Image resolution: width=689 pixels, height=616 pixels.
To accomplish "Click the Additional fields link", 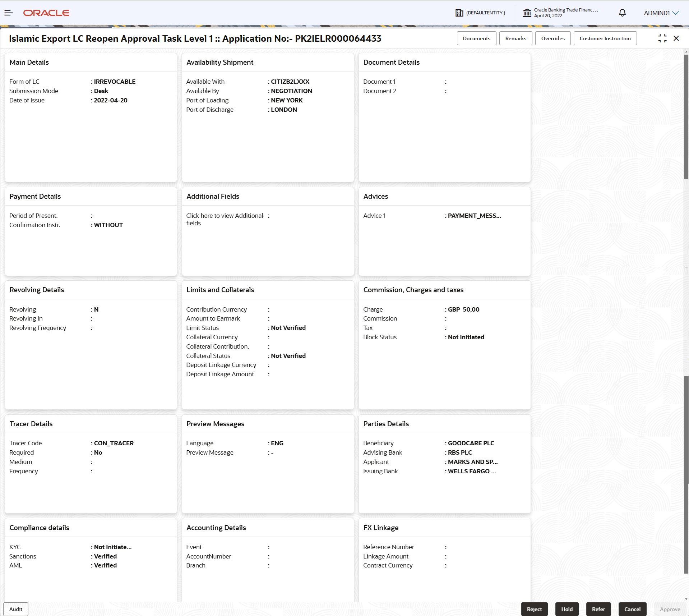I will coord(224,219).
